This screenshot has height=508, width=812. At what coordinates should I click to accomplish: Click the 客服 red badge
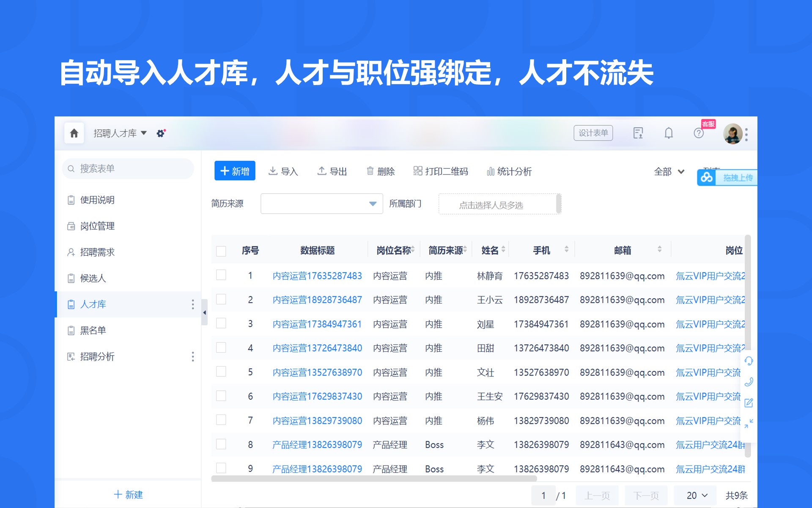tap(708, 124)
